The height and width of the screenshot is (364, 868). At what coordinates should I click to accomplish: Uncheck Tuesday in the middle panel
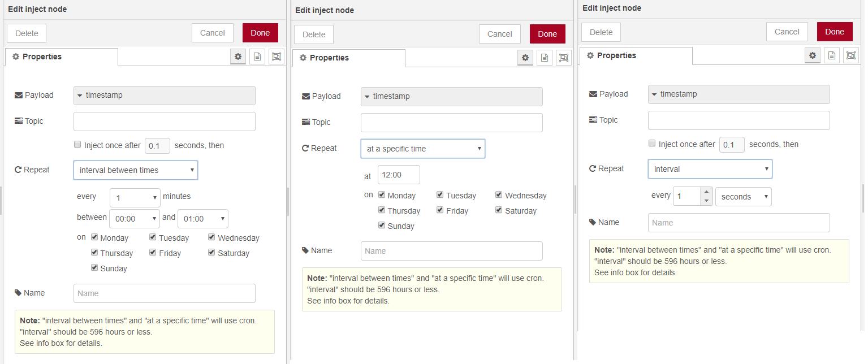point(440,195)
